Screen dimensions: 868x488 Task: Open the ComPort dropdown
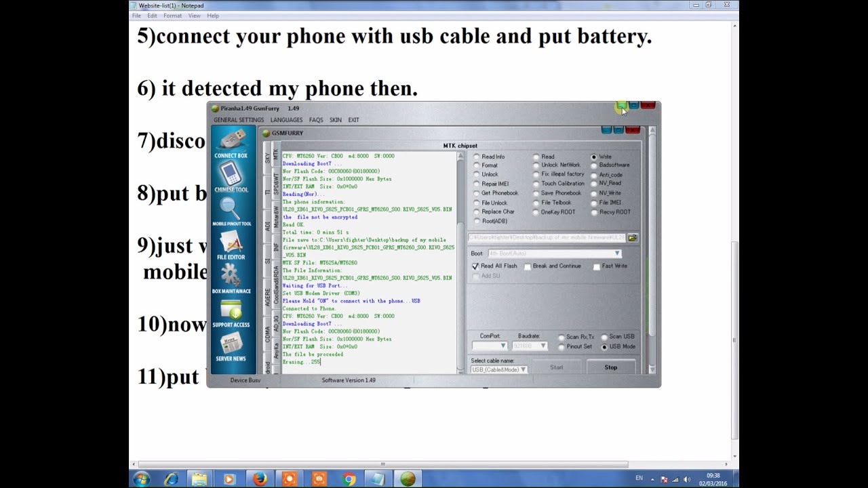[x=489, y=346]
